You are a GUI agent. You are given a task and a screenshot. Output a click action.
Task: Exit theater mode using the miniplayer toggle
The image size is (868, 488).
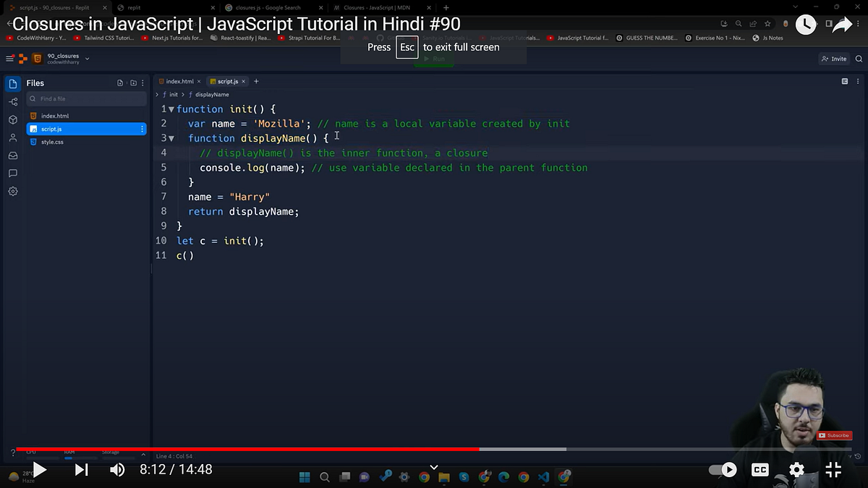tap(833, 470)
